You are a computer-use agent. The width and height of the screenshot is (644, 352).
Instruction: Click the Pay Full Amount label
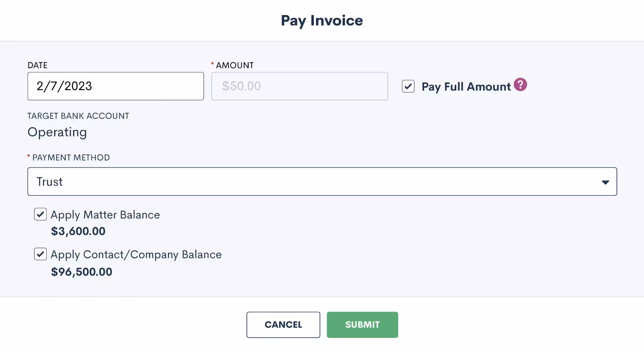click(x=466, y=87)
